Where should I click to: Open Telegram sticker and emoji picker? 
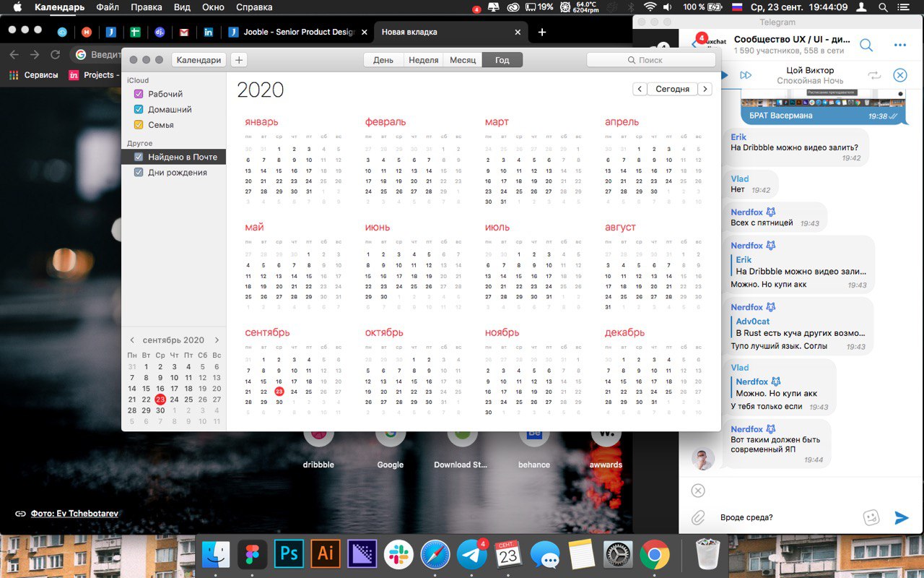871,517
